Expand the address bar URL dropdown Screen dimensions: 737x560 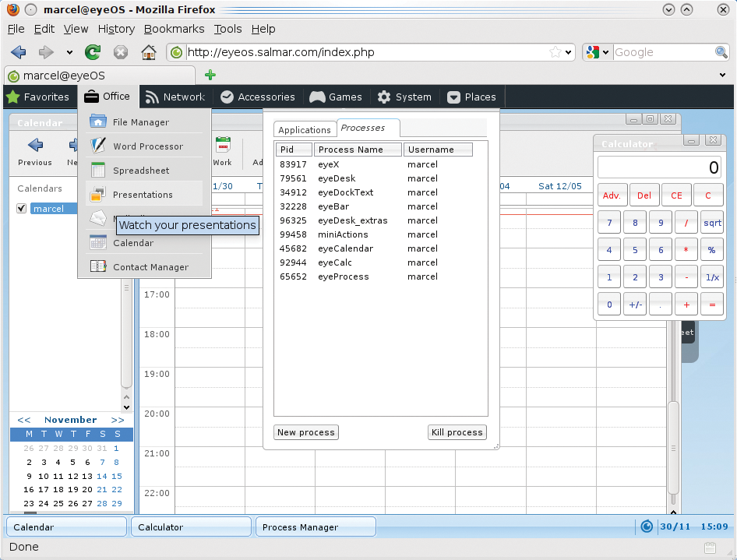pos(569,52)
